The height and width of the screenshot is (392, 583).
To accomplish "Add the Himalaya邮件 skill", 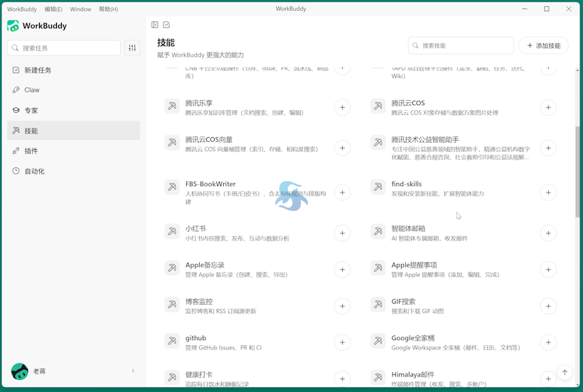I will [548, 379].
